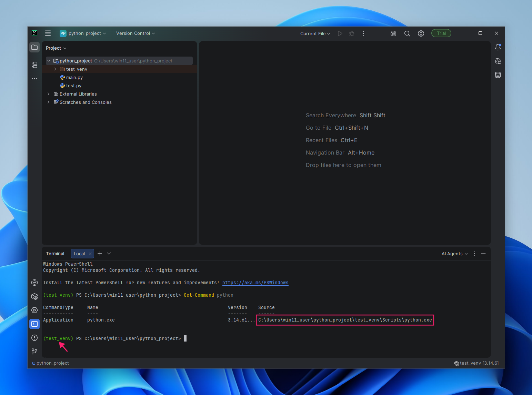
Task: Open terminal new session options chevron
Action: [109, 254]
